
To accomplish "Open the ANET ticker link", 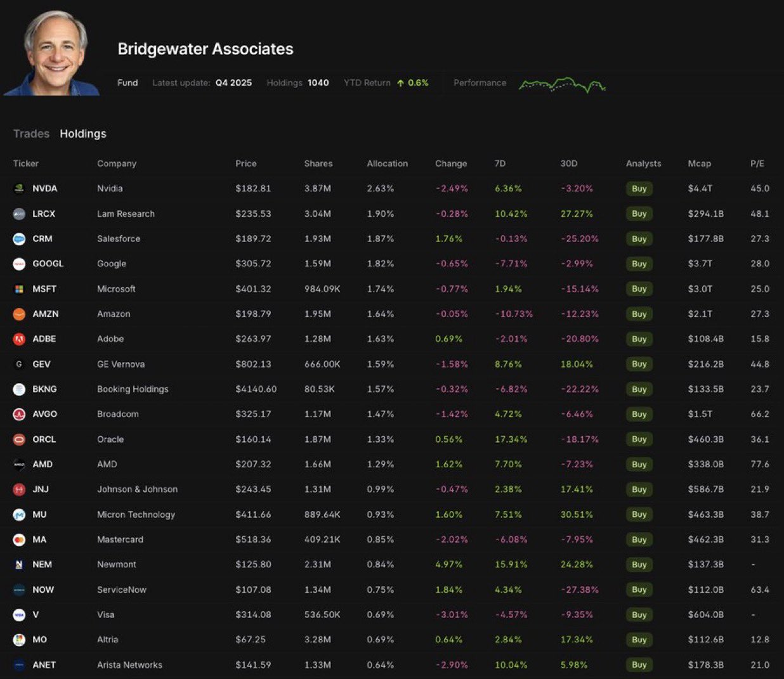I will (44, 665).
